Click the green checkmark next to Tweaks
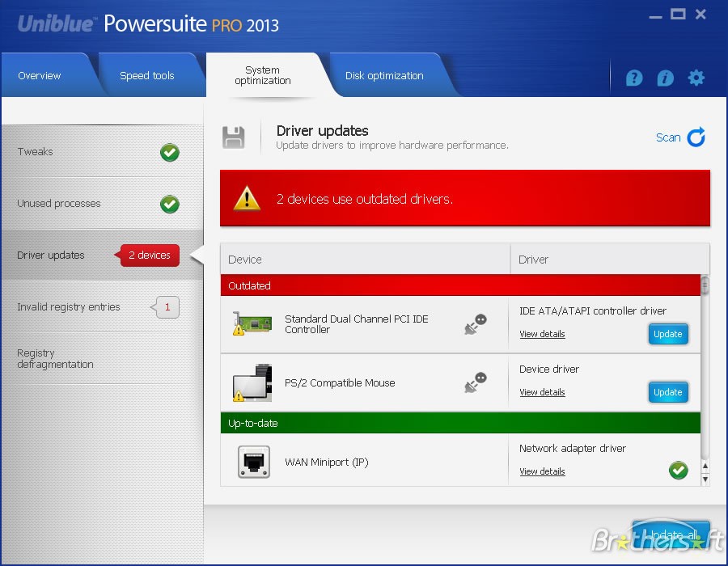728x566 pixels. [x=170, y=152]
